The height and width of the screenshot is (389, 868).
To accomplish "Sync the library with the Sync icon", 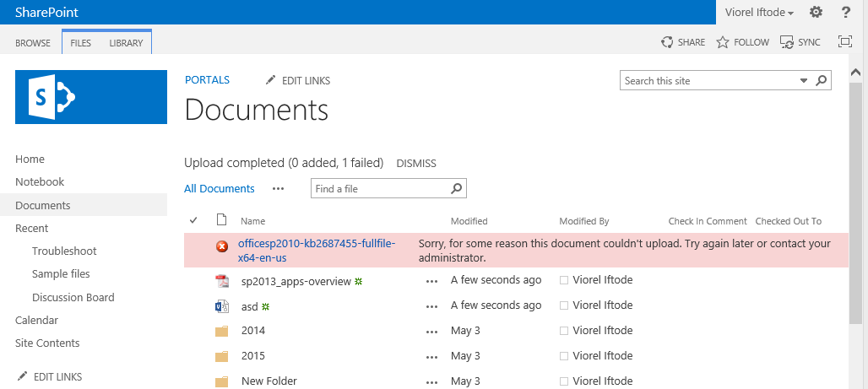I will (x=787, y=42).
